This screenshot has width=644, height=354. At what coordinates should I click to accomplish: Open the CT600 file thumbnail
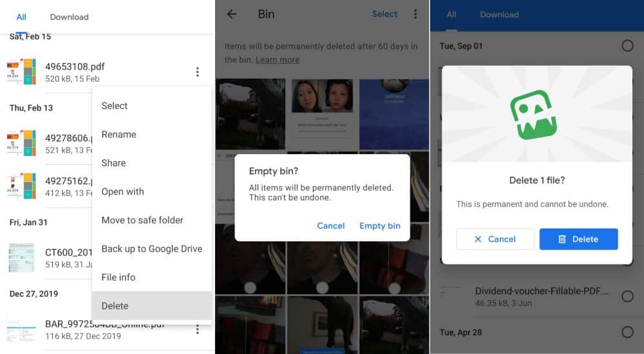21,257
